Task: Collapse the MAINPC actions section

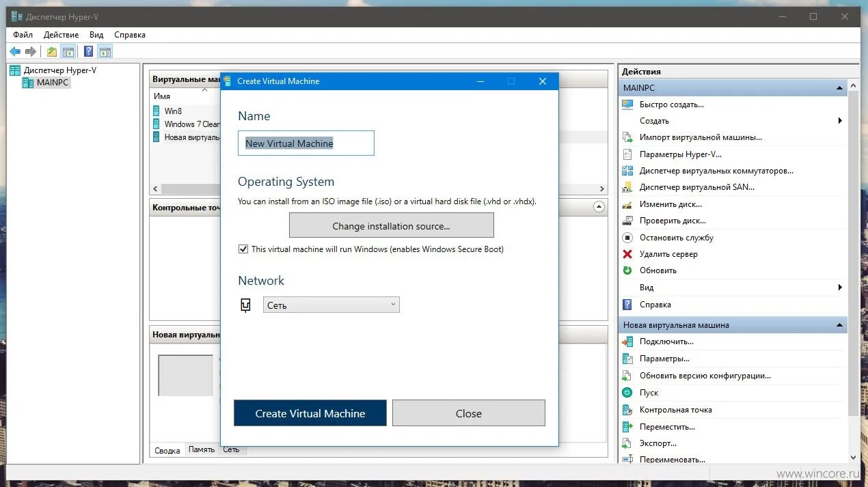Action: (839, 88)
